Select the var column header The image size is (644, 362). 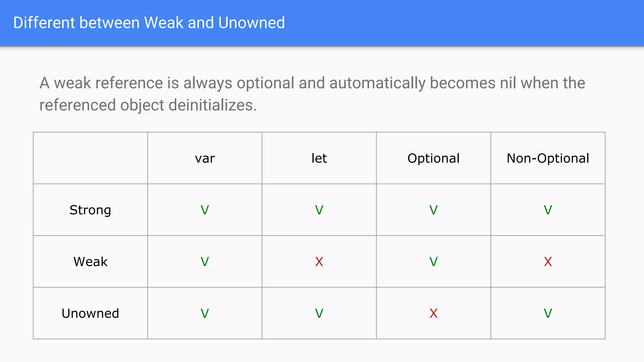click(x=205, y=158)
